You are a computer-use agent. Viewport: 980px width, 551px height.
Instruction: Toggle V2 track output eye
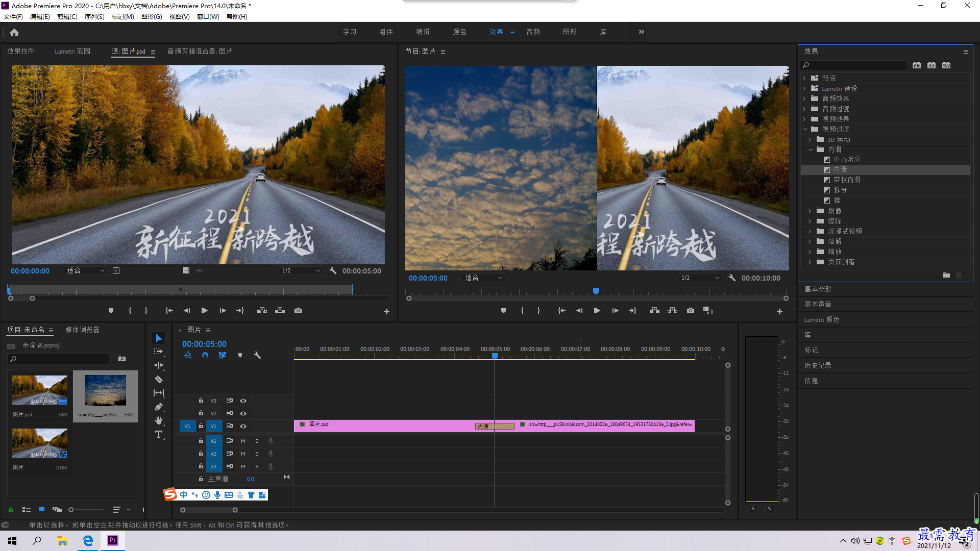[x=243, y=413]
